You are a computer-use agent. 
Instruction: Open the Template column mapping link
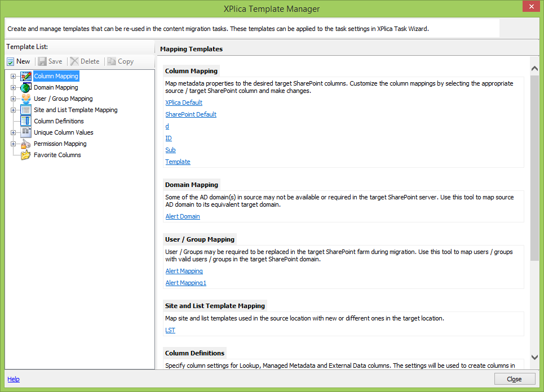pos(178,162)
